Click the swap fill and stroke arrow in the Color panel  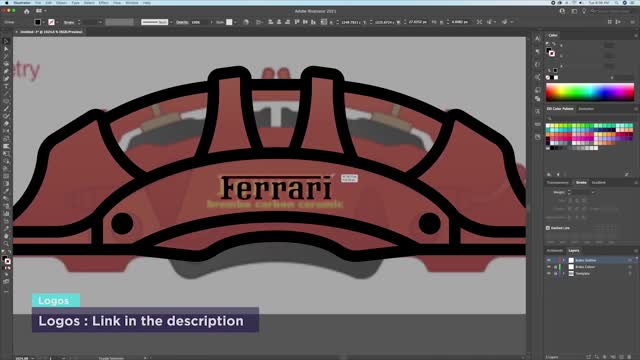click(554, 44)
